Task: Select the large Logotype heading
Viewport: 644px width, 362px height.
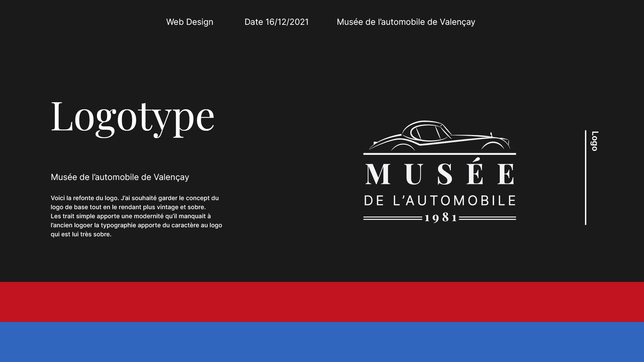Action: click(x=132, y=117)
